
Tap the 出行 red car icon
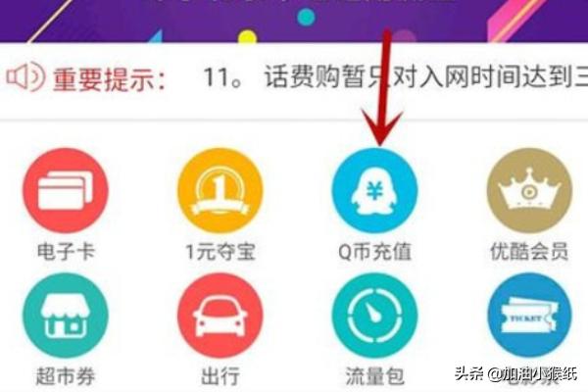click(220, 316)
